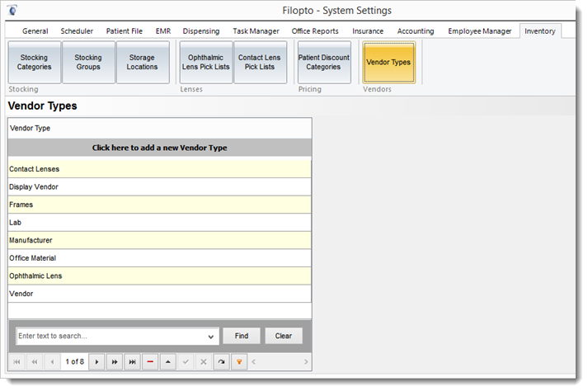Screen dimensions: 588x391
Task: Go to previous record arrow
Action: click(53, 362)
